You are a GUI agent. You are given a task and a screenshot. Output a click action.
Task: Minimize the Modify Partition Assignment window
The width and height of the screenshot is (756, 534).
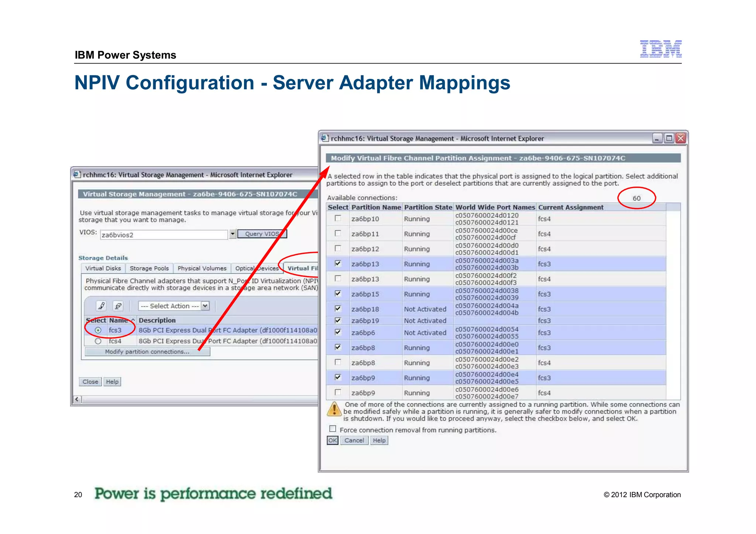tap(657, 138)
